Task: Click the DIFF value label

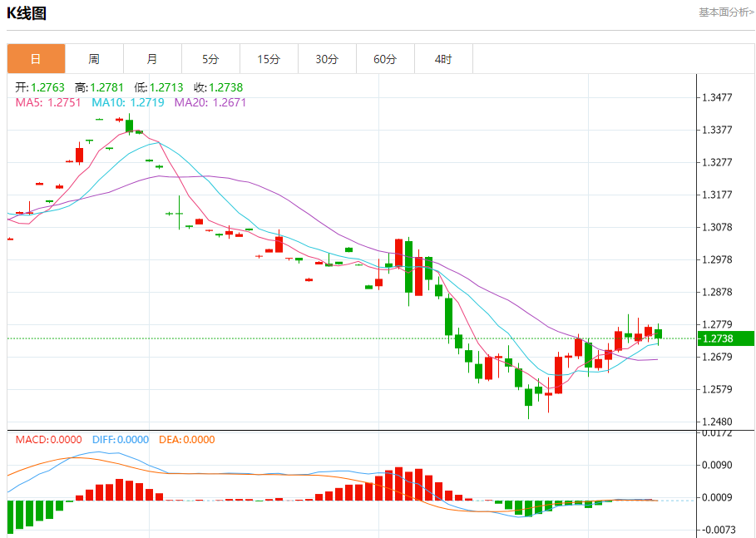Action: click(x=121, y=440)
